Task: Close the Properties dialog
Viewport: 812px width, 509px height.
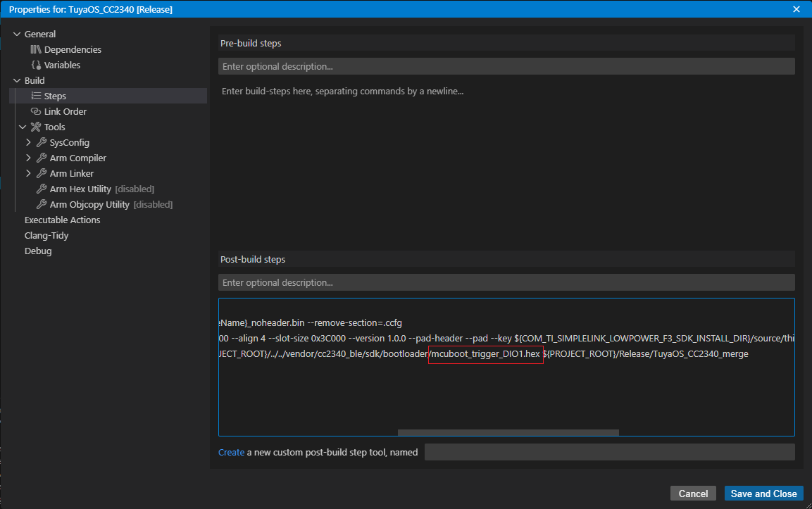Action: pyautogui.click(x=797, y=9)
